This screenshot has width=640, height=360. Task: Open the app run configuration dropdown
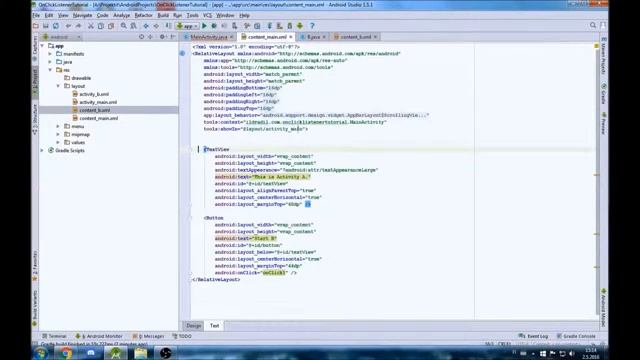click(187, 26)
